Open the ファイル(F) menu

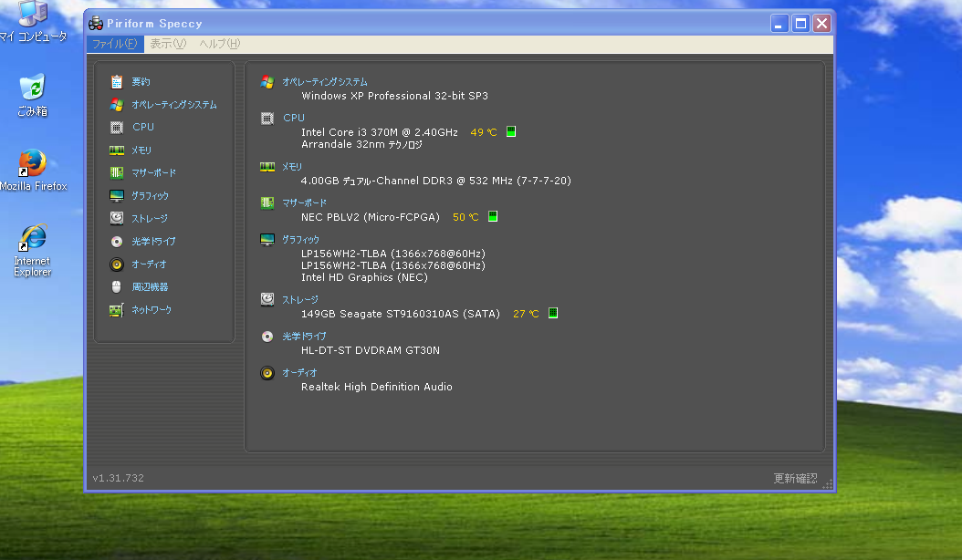pos(115,44)
